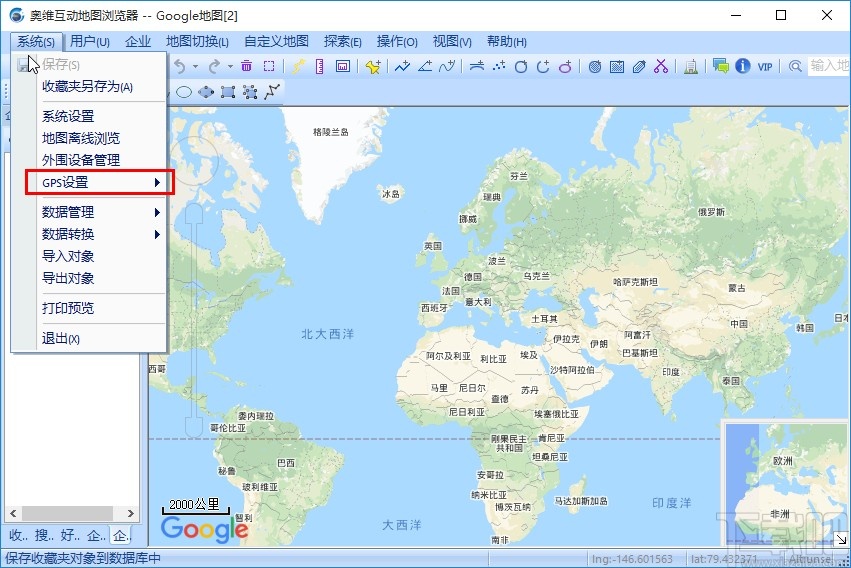
Task: Select the circle arc plus tool
Action: coord(543,66)
